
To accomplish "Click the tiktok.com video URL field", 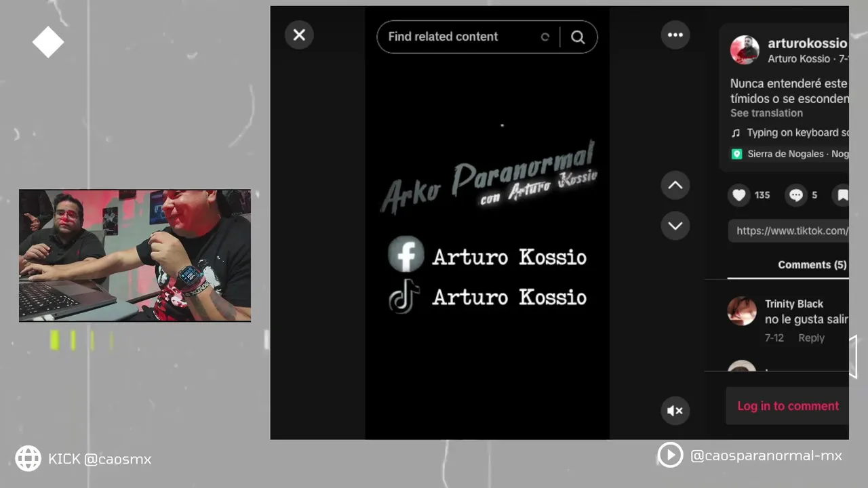I will [789, 230].
